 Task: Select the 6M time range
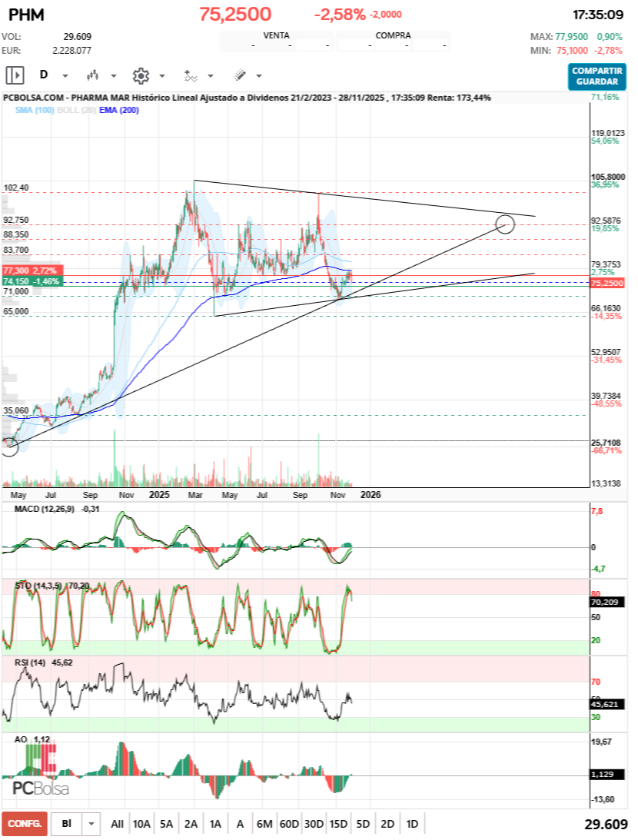(x=264, y=824)
